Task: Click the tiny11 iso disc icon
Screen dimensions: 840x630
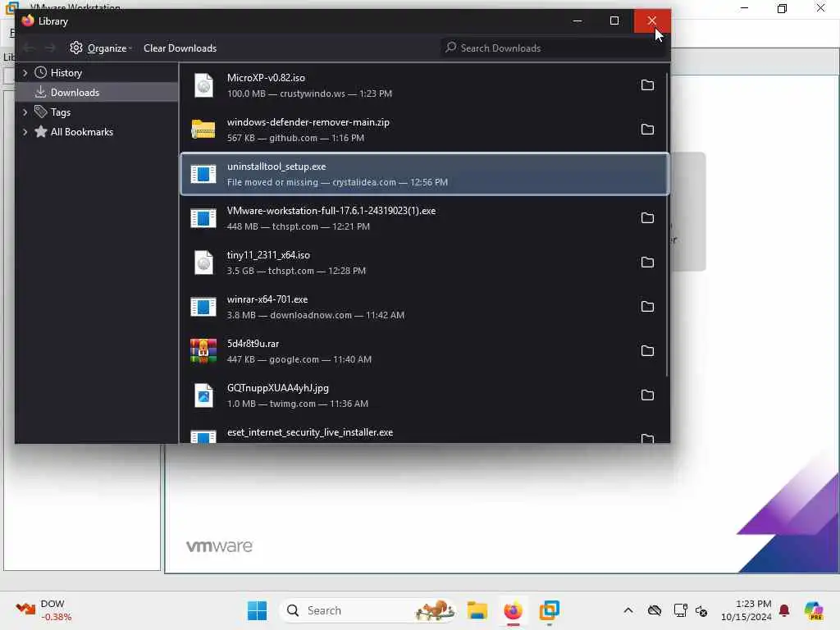Action: (x=203, y=262)
